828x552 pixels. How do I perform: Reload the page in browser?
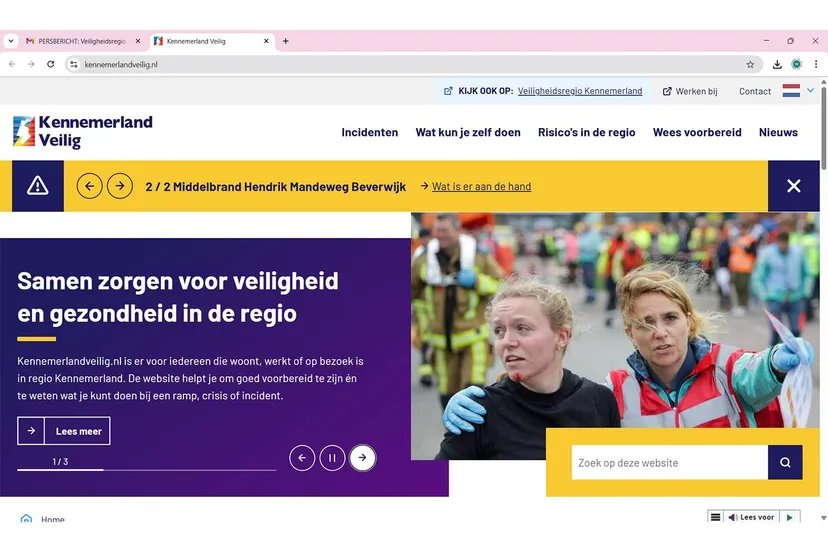[x=51, y=64]
